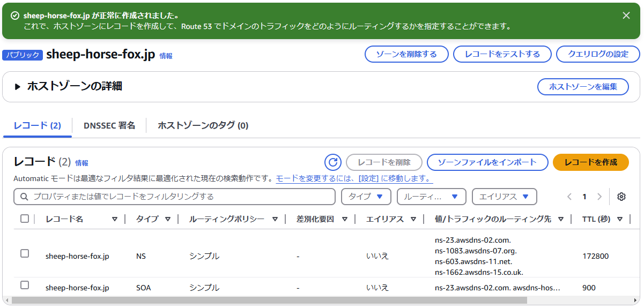The height and width of the screenshot is (308, 644).
Task: Focus the record filter search field
Action: pos(174,197)
